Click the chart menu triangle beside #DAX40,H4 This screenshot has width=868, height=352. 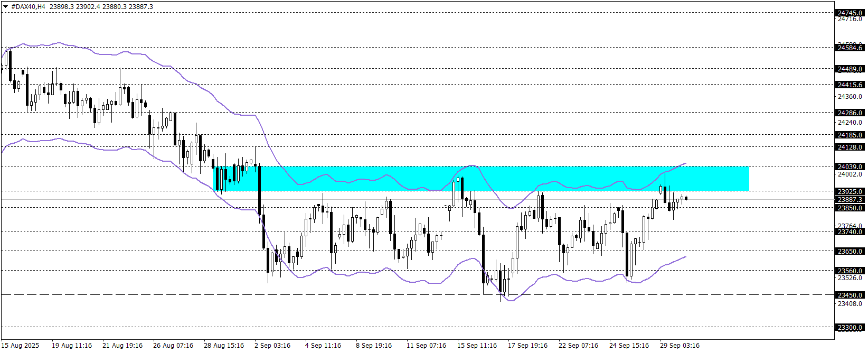(5, 7)
